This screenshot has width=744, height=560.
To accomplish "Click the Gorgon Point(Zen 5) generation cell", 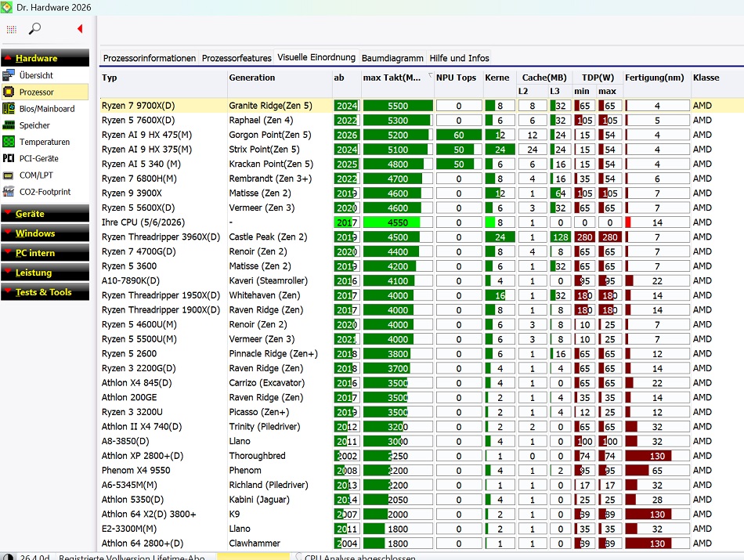I will pos(270,135).
